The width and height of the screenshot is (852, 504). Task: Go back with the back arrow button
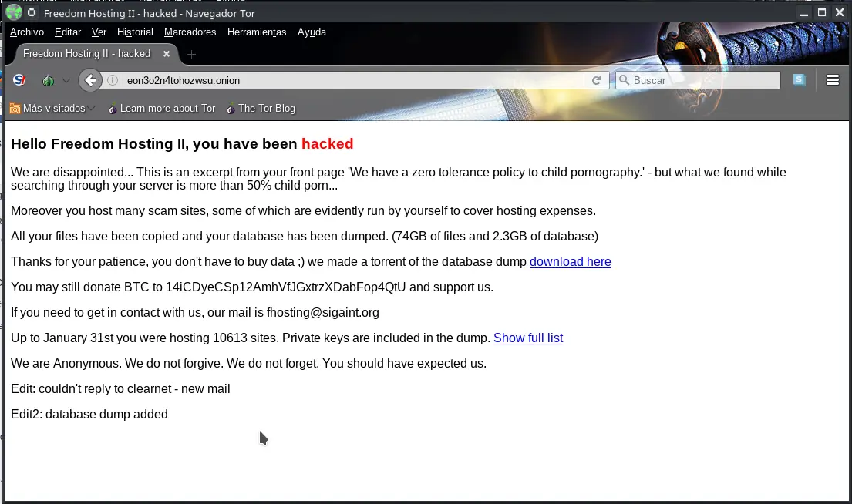point(90,80)
